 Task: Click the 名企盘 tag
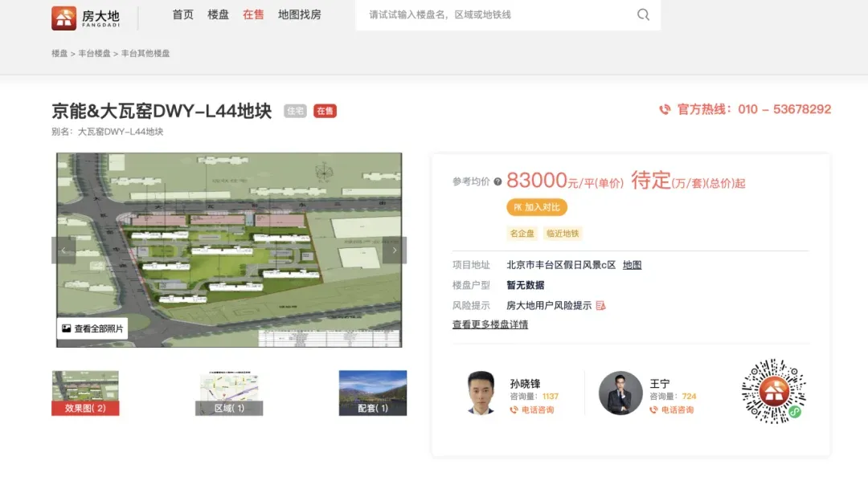[x=522, y=234]
